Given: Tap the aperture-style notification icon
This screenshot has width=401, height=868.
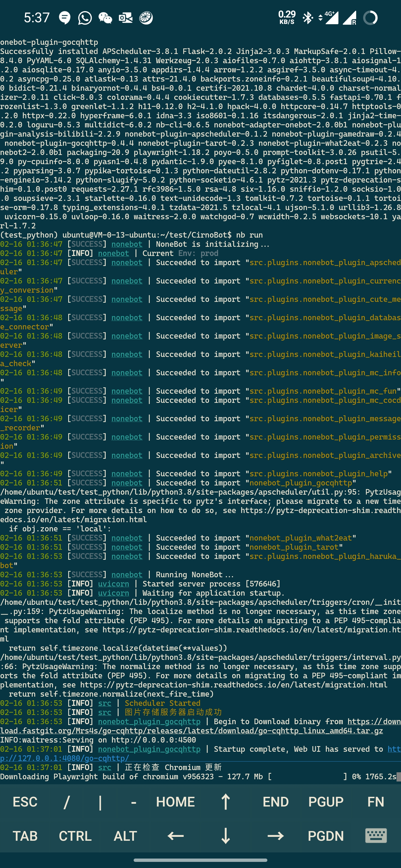Looking at the screenshot, I should tap(146, 18).
